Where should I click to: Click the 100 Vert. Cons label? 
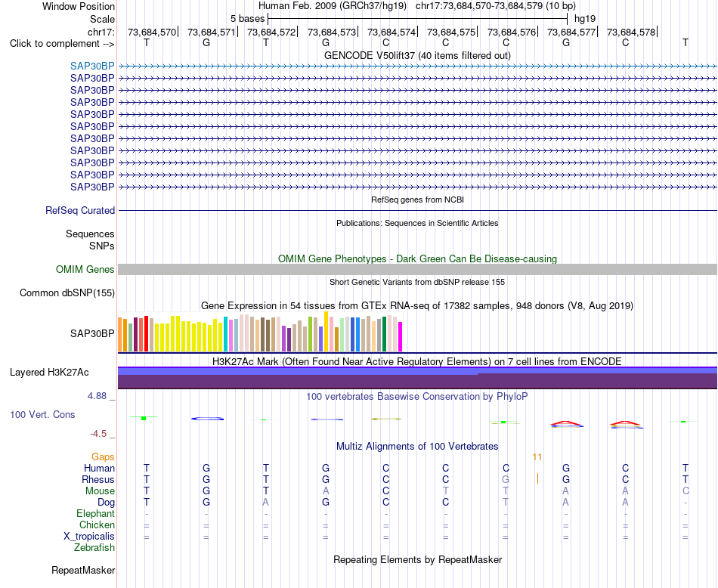42,414
